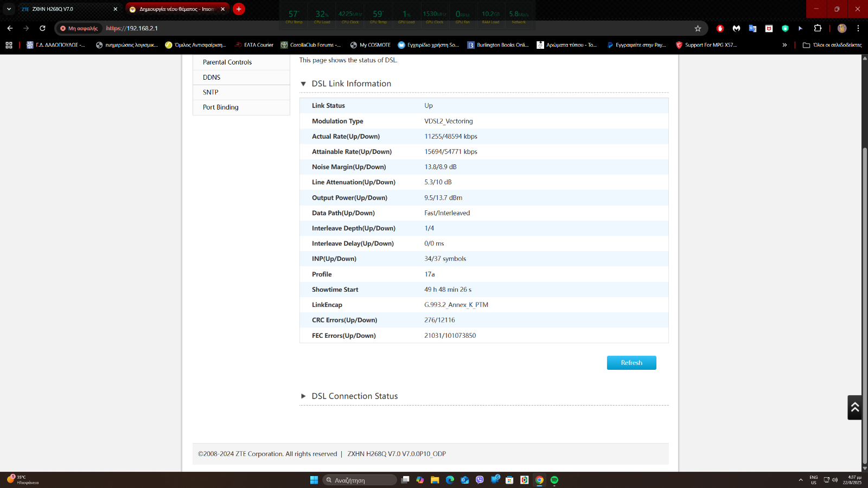868x488 pixels.
Task: Open the McAfee extension icon
Action: point(769,28)
